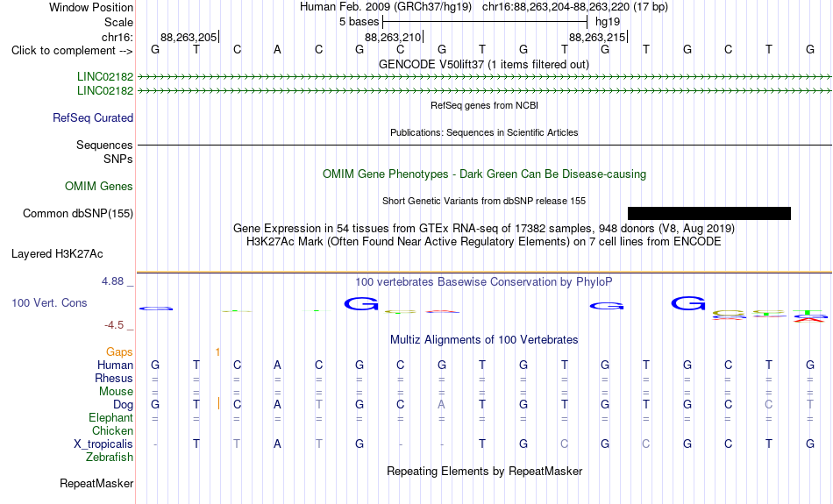Open the OMIM Genes track label
This screenshot has width=833, height=504.
pos(99,187)
